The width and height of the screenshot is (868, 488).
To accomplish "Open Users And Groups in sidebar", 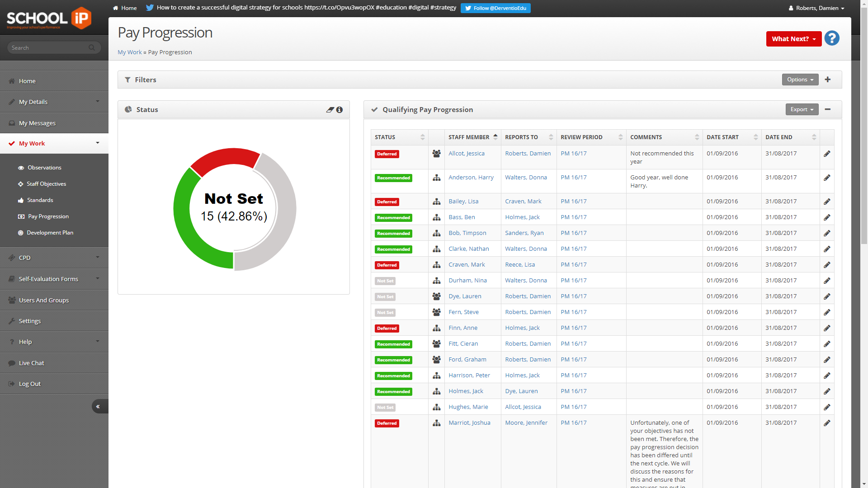I will pos(54,300).
